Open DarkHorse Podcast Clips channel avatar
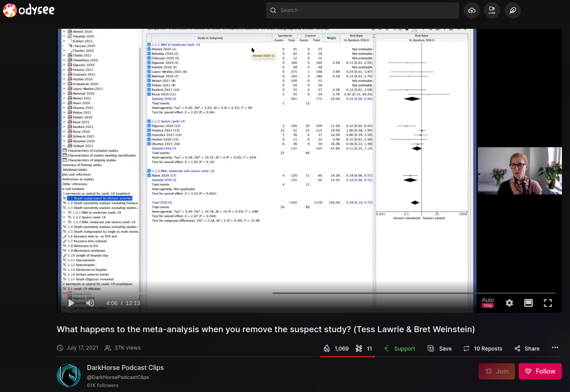Viewport: 570px width, 392px height. [68, 375]
